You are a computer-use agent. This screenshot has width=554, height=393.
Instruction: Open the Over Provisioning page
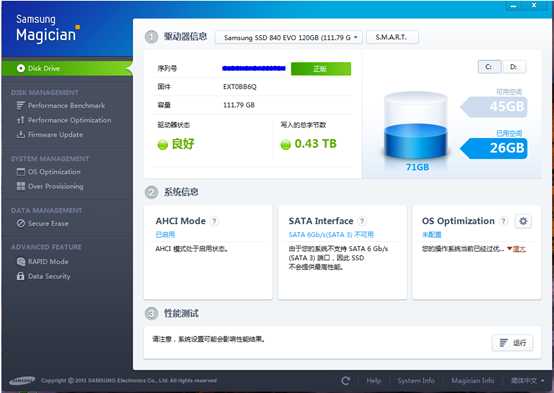point(50,186)
